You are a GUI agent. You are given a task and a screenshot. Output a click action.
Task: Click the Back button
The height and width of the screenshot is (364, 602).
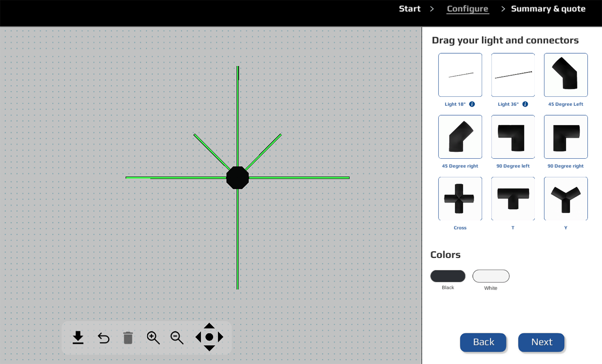tap(483, 342)
